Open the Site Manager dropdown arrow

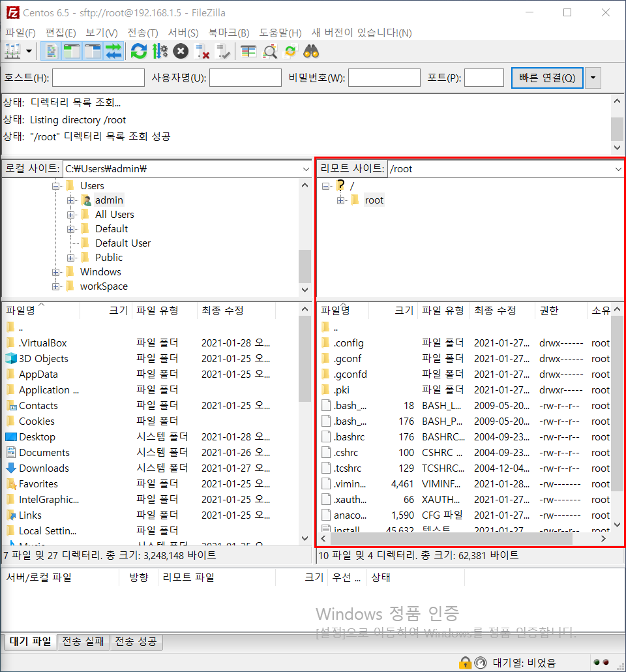coord(29,52)
